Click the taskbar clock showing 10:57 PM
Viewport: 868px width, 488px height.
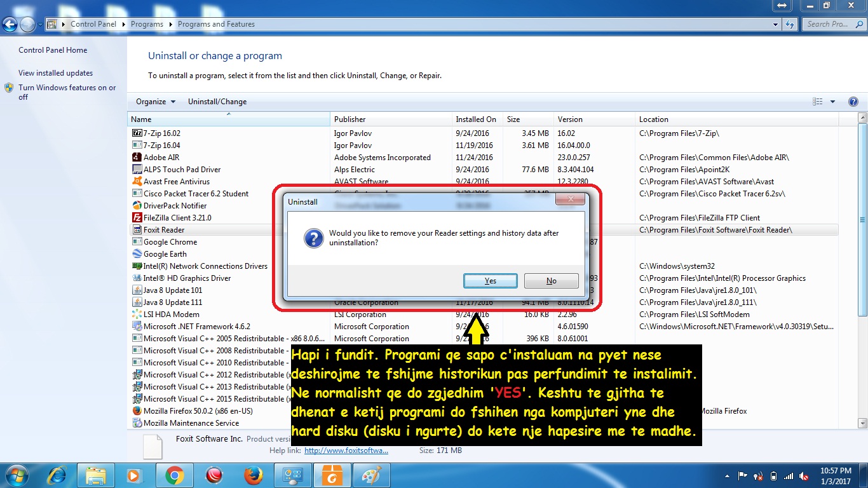pos(836,475)
